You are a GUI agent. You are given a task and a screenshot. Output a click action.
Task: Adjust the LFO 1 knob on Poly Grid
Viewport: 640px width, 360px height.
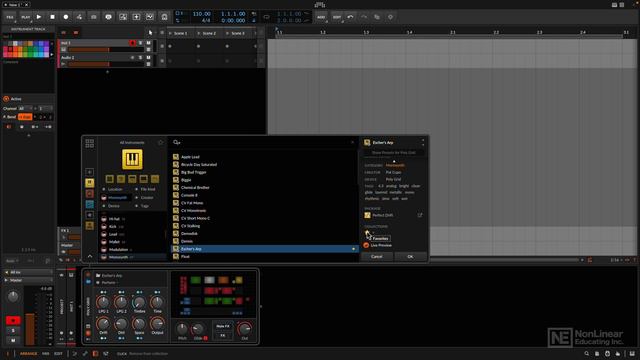coord(103,302)
